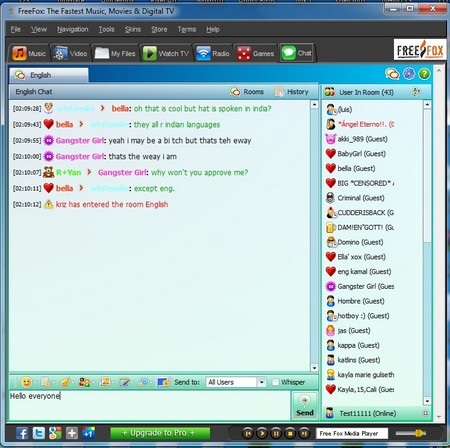Click the purple flower icon beside Gangster Girl in user list
The width and height of the screenshot is (450, 448).
(x=330, y=286)
